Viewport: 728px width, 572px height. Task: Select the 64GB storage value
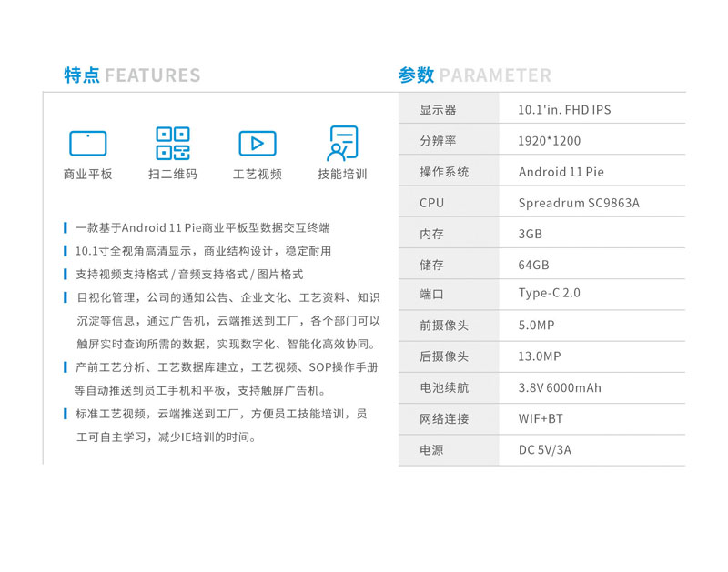[x=533, y=265]
